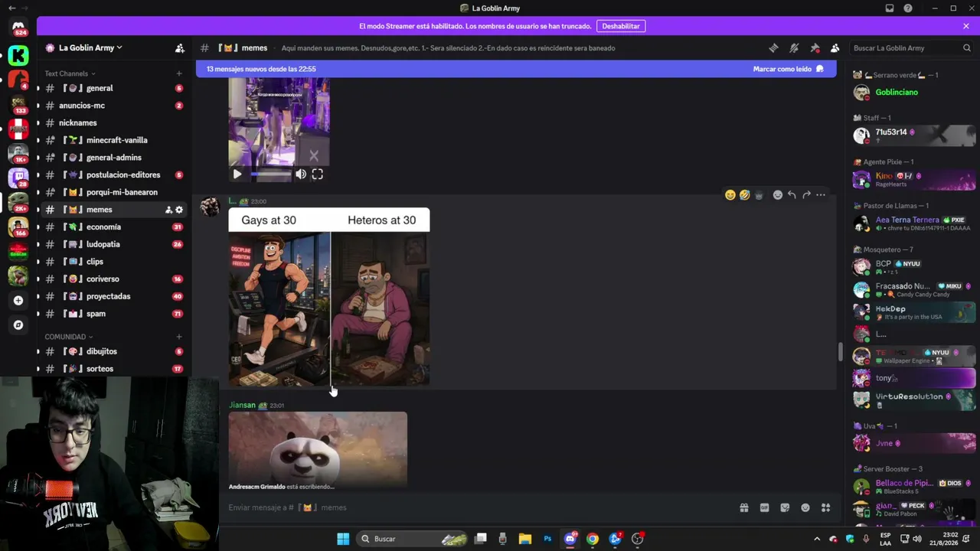The width and height of the screenshot is (980, 551).
Task: Open the apps launcher in message bar
Action: [825, 507]
